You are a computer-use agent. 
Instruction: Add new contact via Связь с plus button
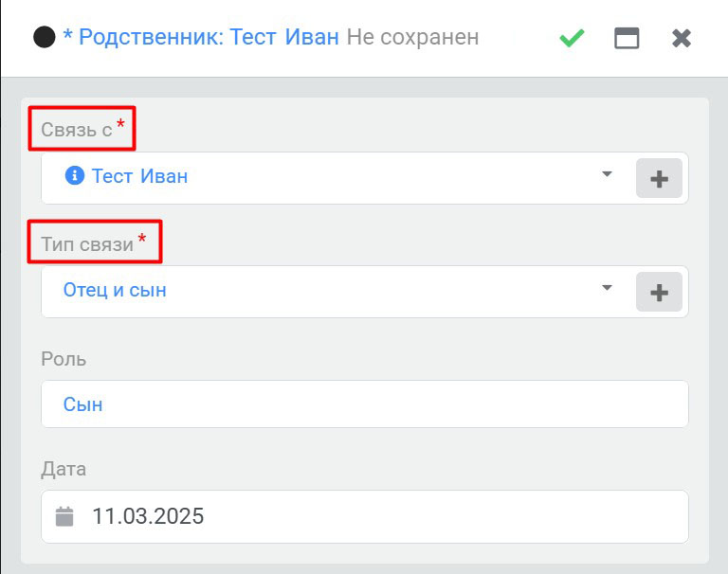[x=659, y=178]
